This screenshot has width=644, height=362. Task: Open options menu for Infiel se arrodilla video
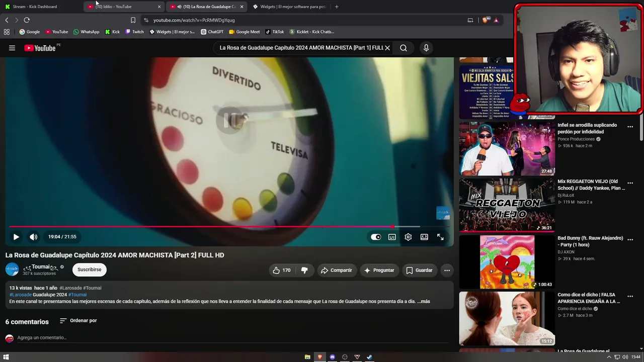[x=630, y=127]
